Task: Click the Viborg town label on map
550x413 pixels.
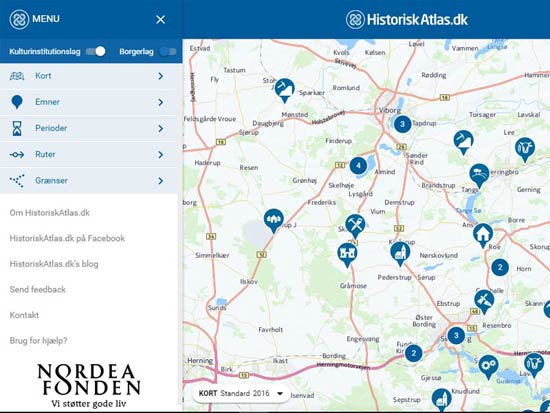Action: pos(389,110)
